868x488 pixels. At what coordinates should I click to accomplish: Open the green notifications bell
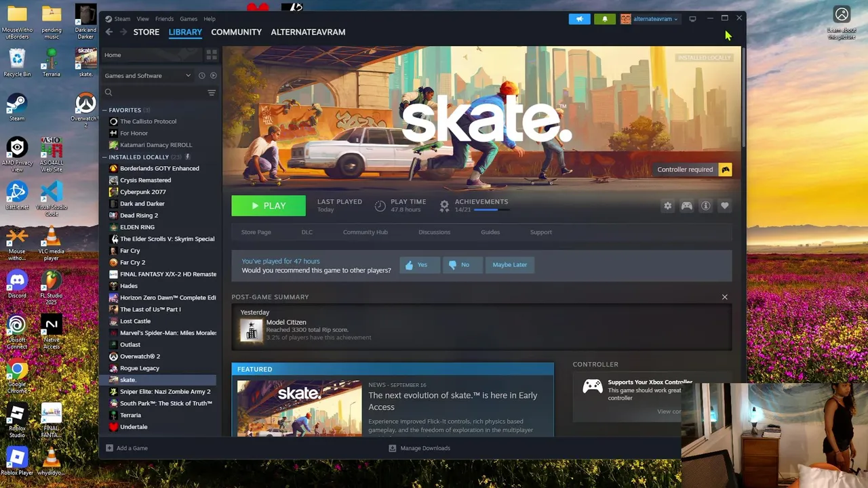click(x=605, y=19)
